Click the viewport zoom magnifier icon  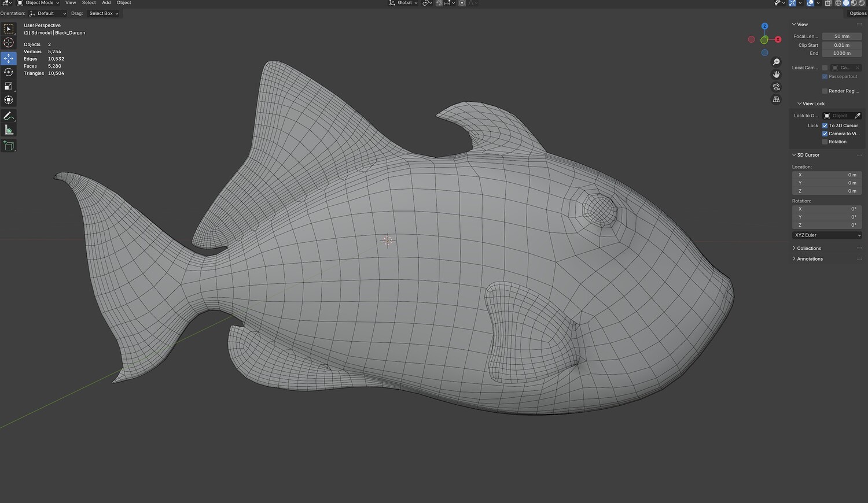click(x=777, y=62)
